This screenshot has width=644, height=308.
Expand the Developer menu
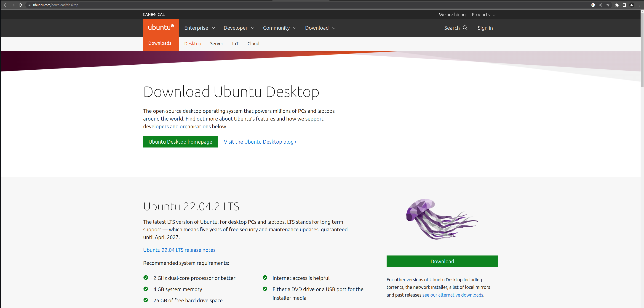pyautogui.click(x=239, y=28)
